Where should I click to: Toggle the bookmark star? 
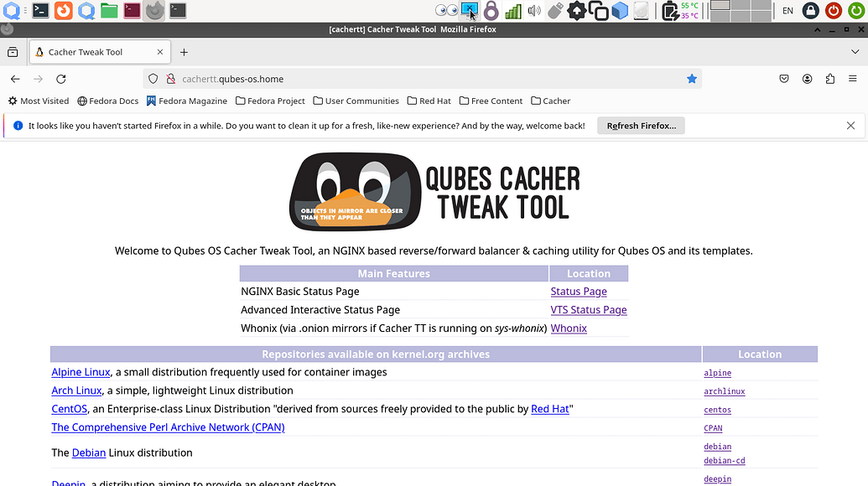point(691,79)
